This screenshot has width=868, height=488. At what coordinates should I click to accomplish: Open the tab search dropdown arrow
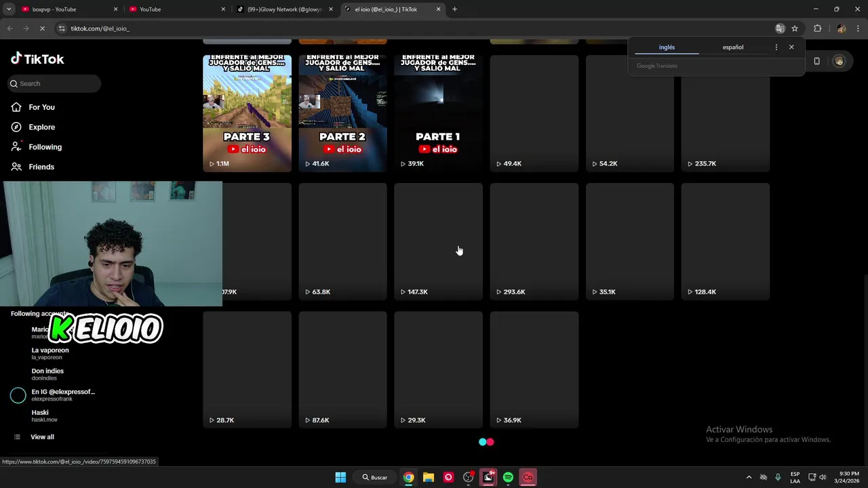[9, 9]
